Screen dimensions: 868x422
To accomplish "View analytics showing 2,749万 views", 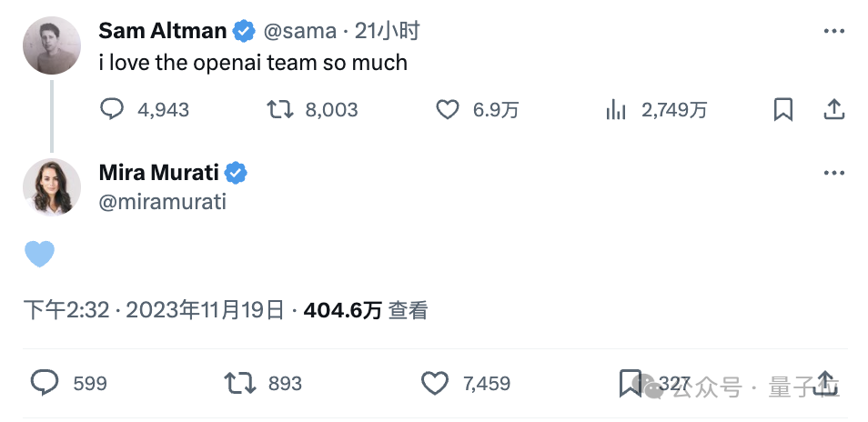I will (616, 109).
